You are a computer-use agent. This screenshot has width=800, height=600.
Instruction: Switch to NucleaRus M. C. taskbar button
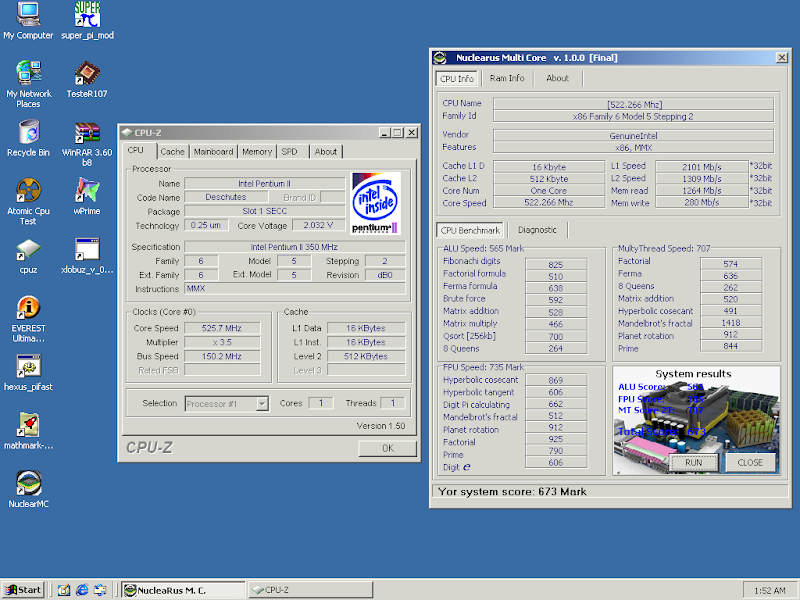[183, 590]
